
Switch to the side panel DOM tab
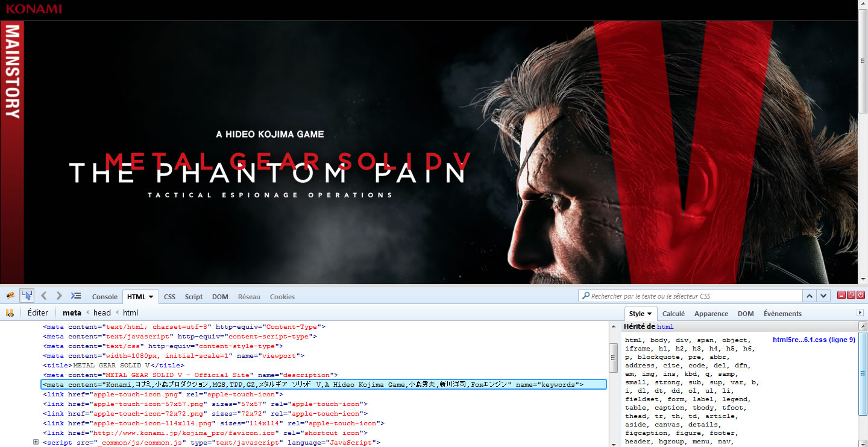[746, 314]
